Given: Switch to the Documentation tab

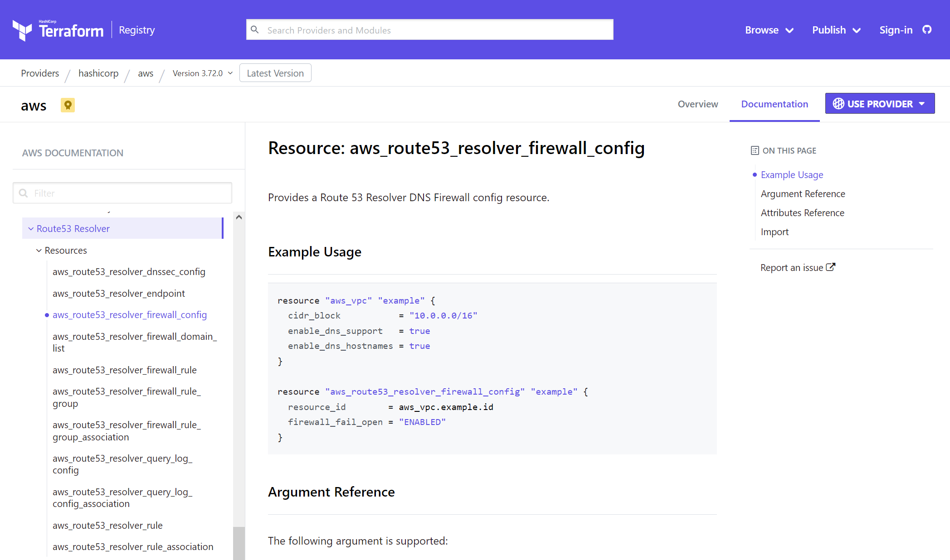Looking at the screenshot, I should pos(775,104).
